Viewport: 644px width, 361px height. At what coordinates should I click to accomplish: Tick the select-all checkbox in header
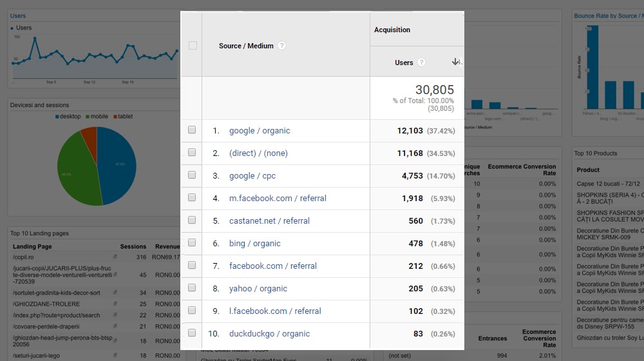coord(193,46)
